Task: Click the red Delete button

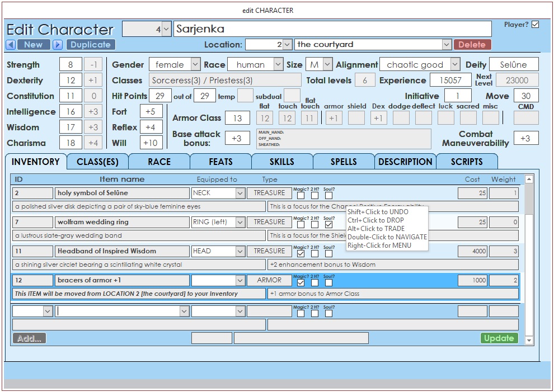Action: [472, 45]
